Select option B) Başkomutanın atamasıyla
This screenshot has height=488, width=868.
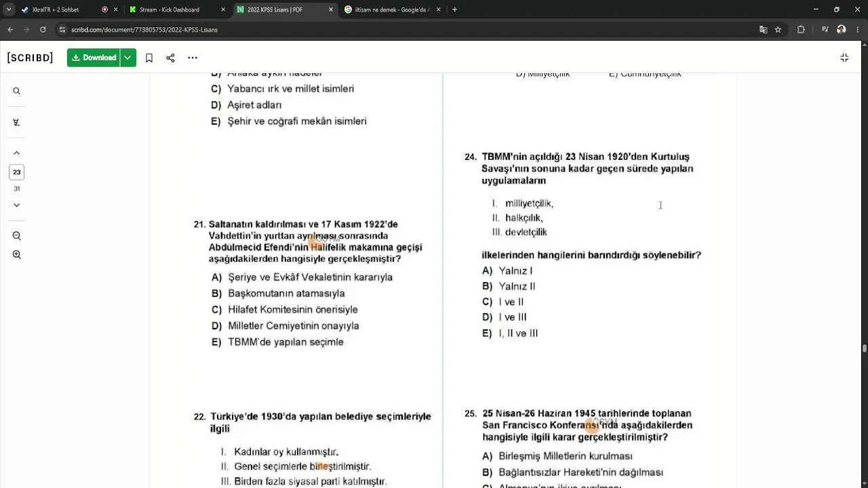(278, 293)
